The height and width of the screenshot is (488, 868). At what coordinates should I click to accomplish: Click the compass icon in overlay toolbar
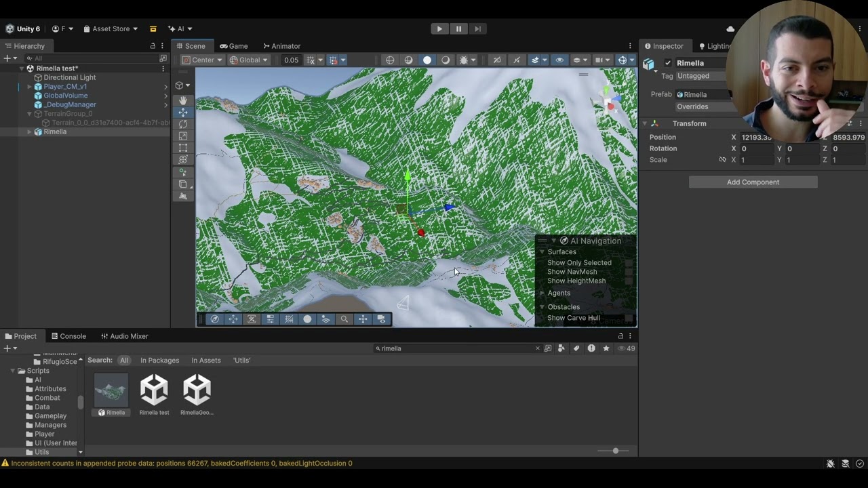tap(215, 319)
